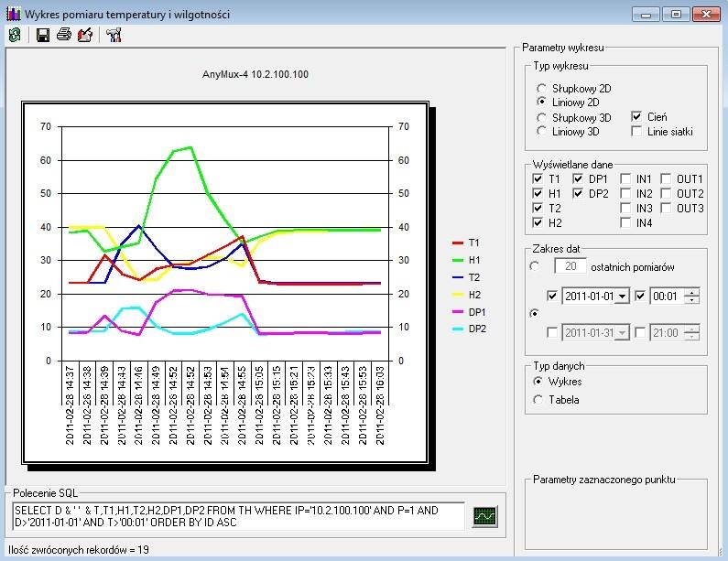Print the chart with printer icon
Screen dimensions: 728x561
pyautogui.click(x=64, y=35)
